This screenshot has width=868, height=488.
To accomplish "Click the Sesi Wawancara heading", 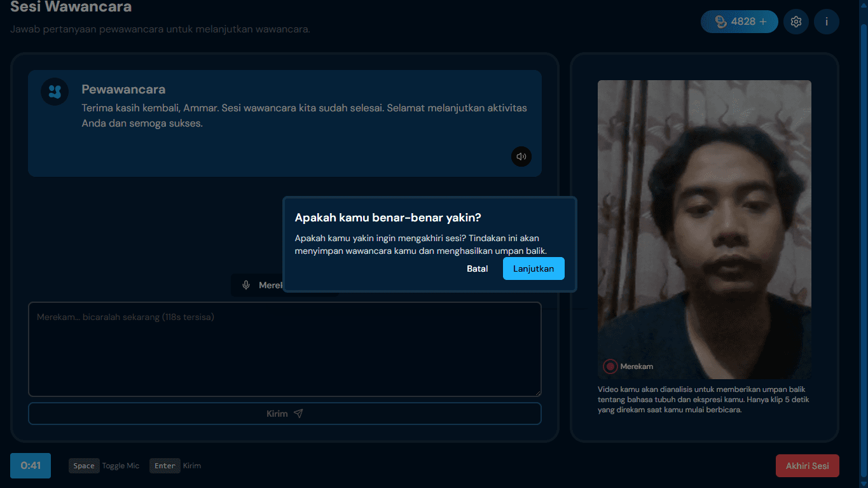I will click(71, 8).
